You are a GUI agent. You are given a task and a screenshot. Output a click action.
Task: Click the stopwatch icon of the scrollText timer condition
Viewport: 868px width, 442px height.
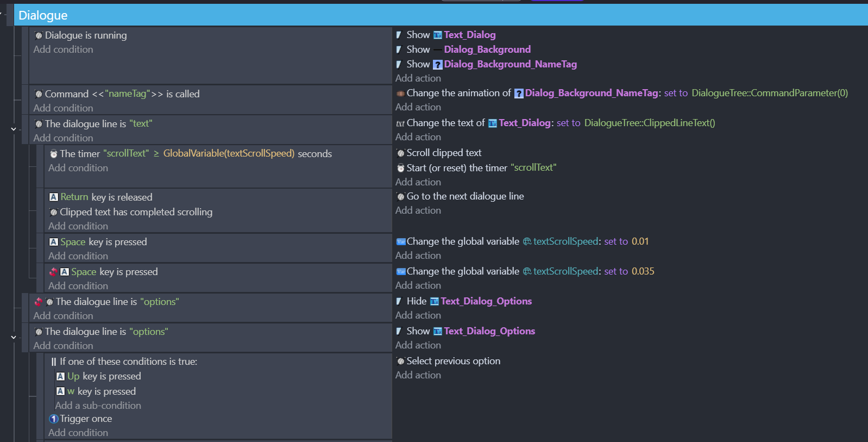coord(54,154)
